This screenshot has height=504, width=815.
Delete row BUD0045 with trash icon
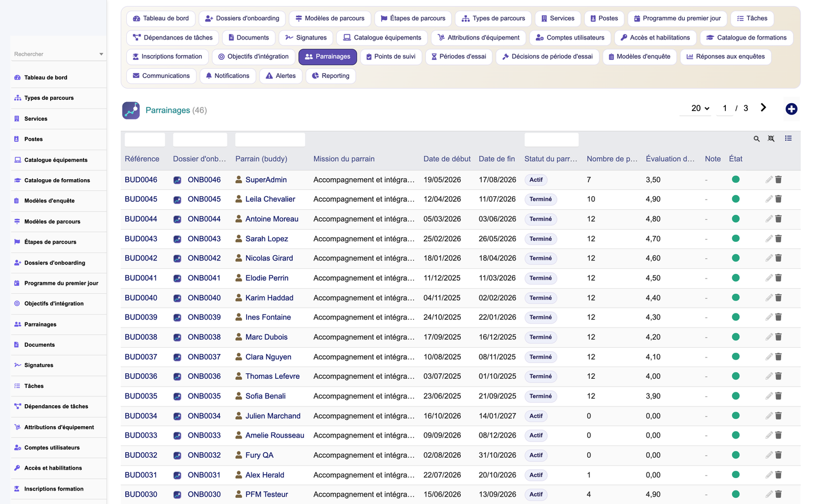tap(778, 199)
